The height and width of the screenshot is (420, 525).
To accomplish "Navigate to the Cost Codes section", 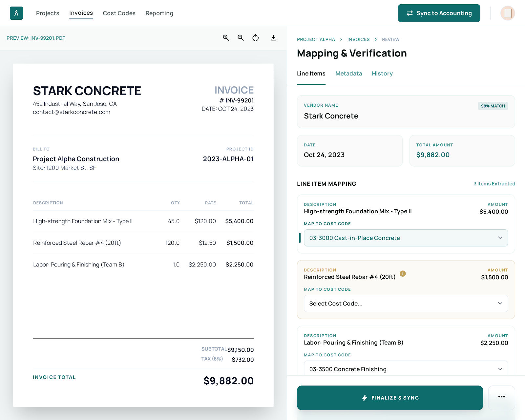I will [x=119, y=13].
